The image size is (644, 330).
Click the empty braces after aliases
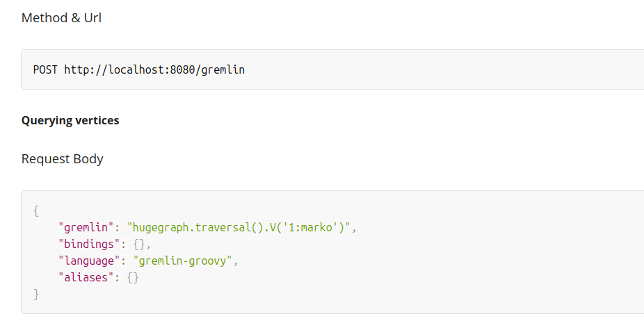[133, 278]
